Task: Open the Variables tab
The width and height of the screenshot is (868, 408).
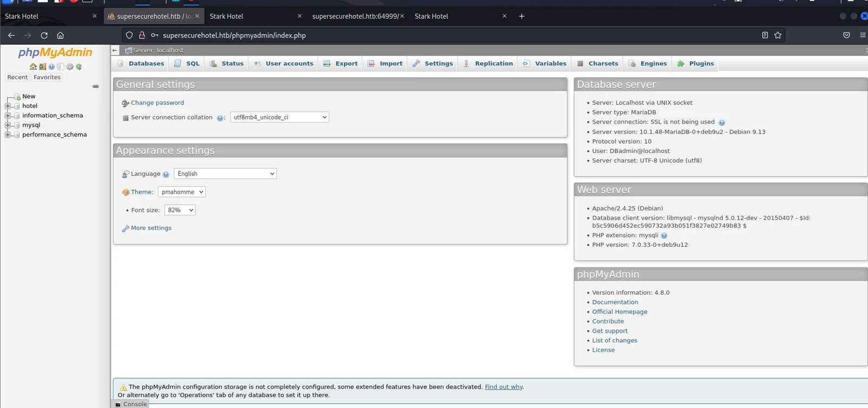Action: coord(545,64)
